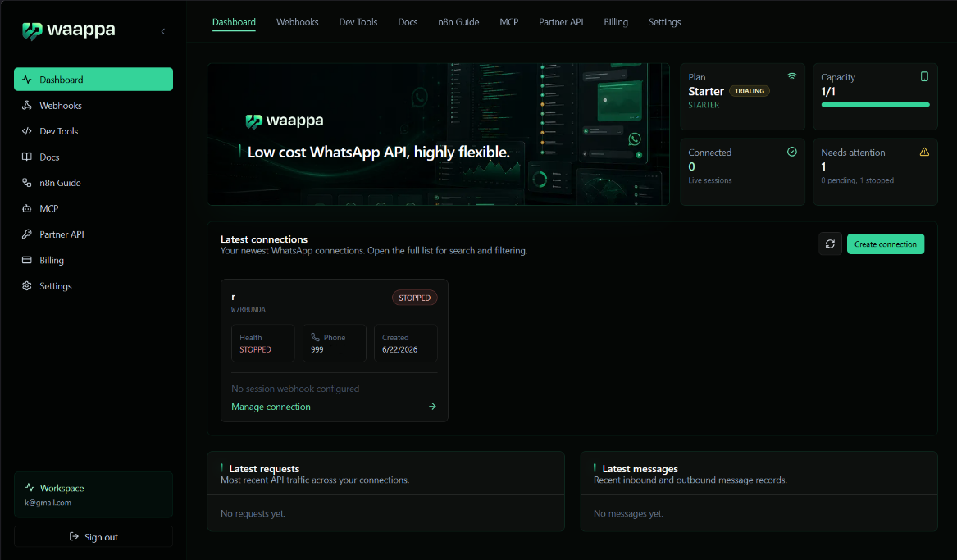Click the waappa logo in sidebar
Image resolution: width=957 pixels, height=560 pixels.
click(68, 30)
